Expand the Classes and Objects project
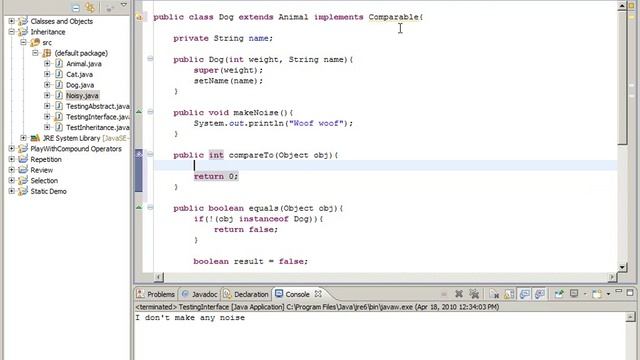This screenshot has width=640, height=360. click(11, 21)
